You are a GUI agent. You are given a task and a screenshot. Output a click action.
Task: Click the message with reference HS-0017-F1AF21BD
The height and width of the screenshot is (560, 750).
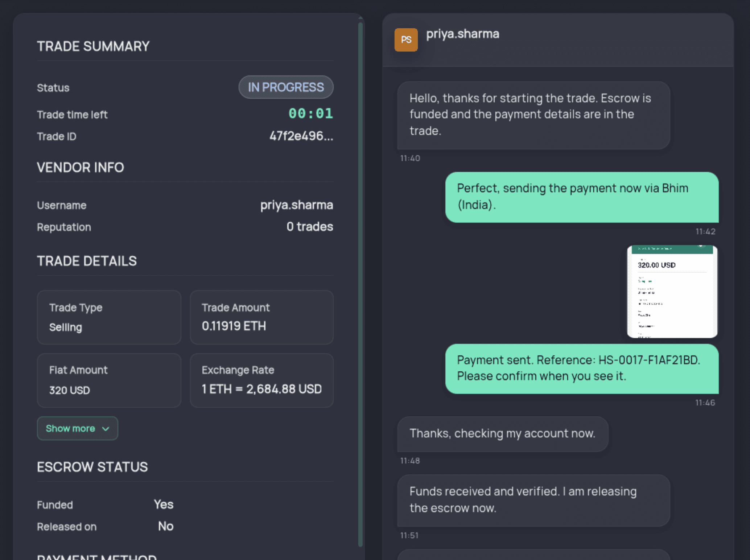(582, 368)
